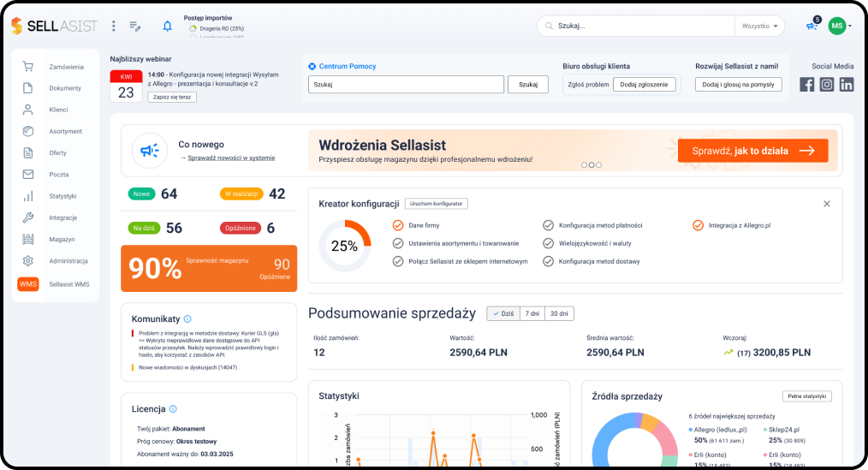The height and width of the screenshot is (470, 868).
Task: Click the Sellasist logo
Action: [x=54, y=26]
